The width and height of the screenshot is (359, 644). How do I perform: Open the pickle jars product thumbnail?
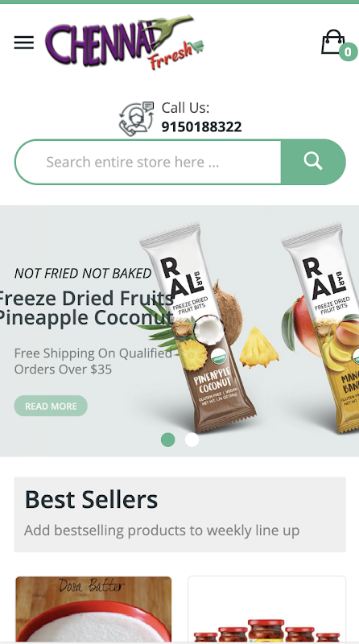(267, 609)
